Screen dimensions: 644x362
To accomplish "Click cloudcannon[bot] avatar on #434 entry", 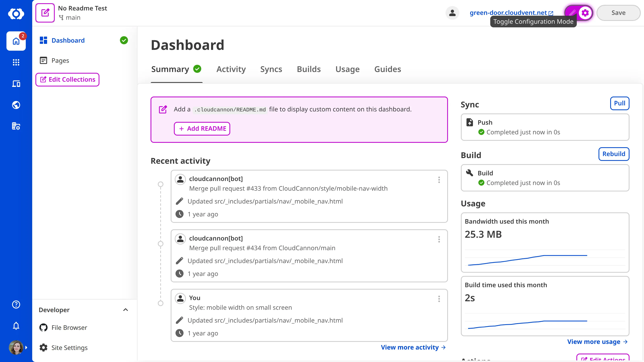I will tap(180, 239).
